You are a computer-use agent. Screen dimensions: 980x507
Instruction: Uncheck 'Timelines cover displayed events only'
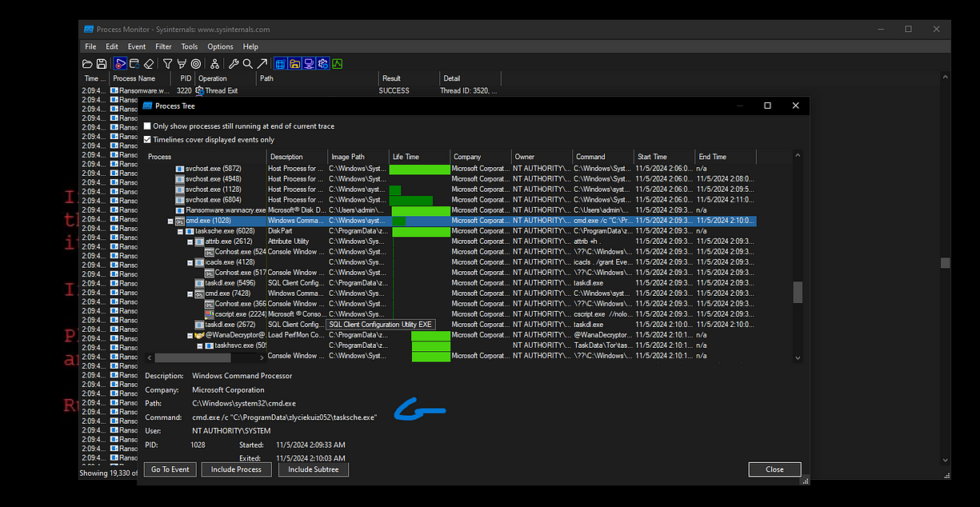(147, 138)
